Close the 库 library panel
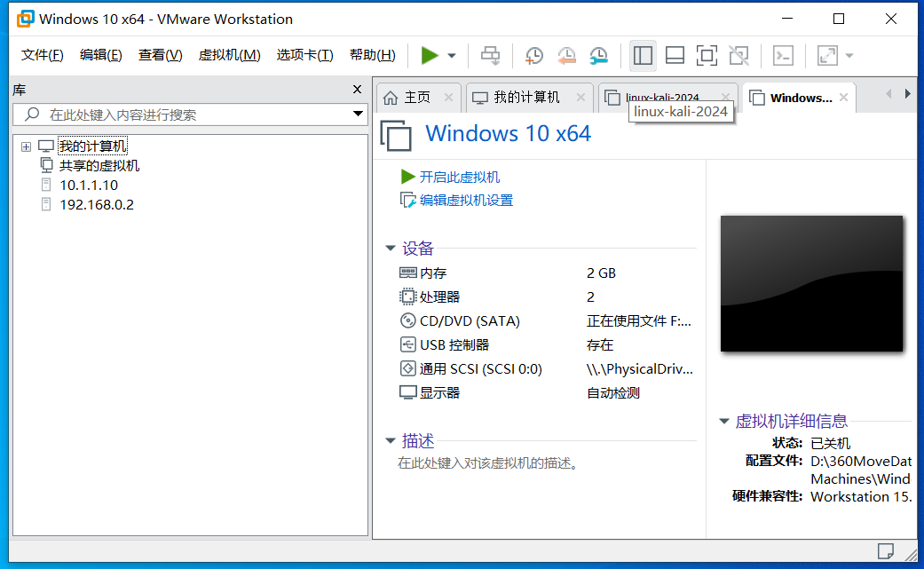924x569 pixels. [357, 89]
